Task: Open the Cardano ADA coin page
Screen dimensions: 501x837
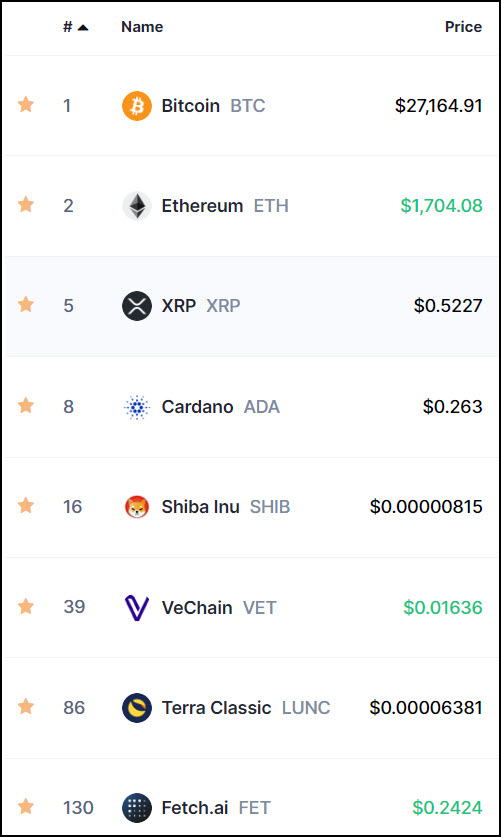Action: pyautogui.click(x=220, y=407)
